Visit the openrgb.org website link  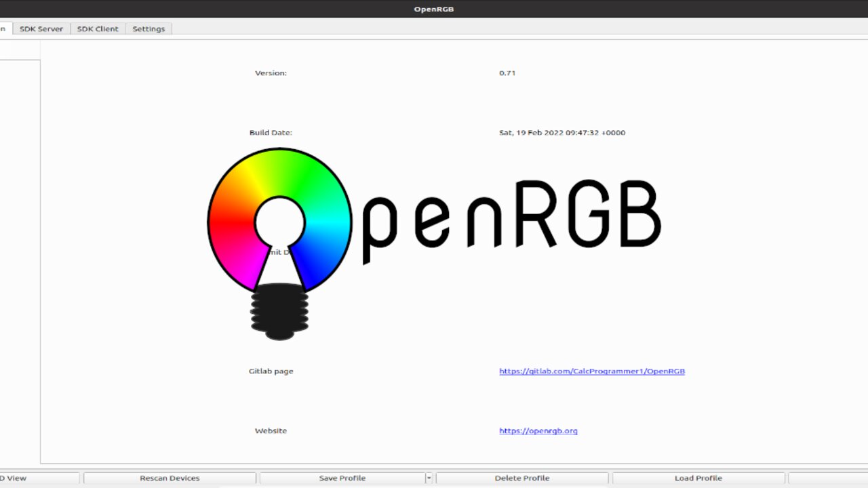538,431
